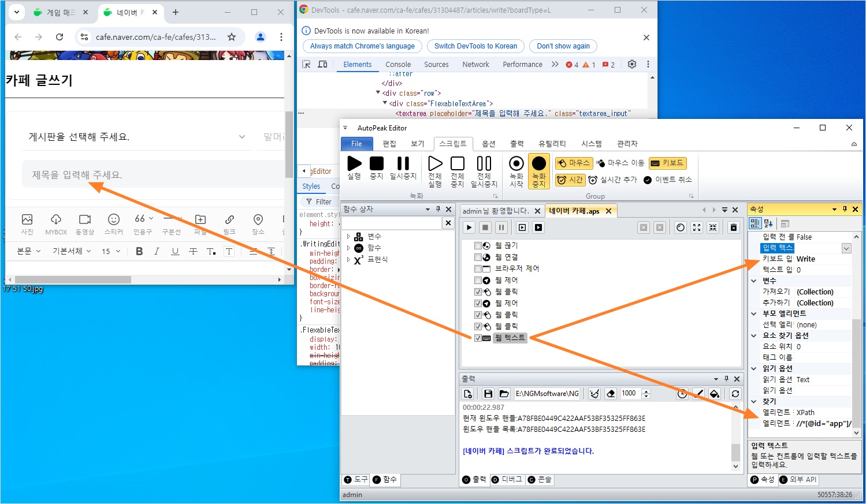
Task: Switch to DevTools Console tab
Action: [x=398, y=64]
